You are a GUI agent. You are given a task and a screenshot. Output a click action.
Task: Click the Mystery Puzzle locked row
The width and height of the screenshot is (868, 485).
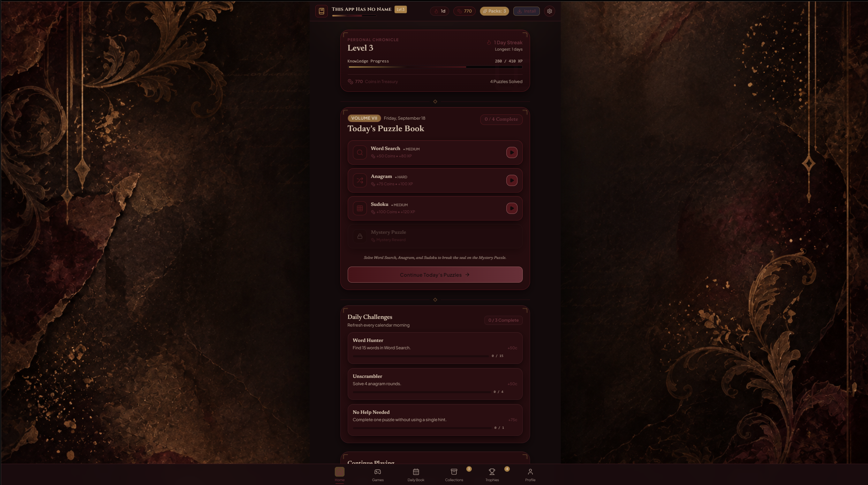tap(435, 236)
